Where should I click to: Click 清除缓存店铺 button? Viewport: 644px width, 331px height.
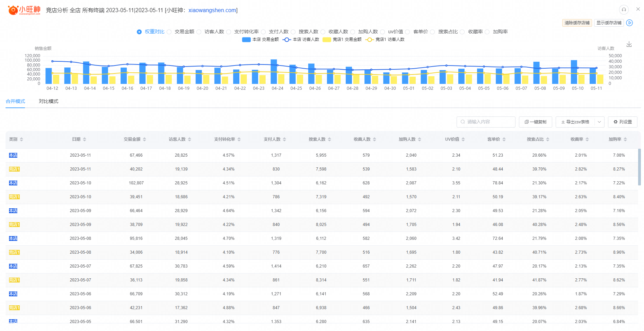(577, 23)
